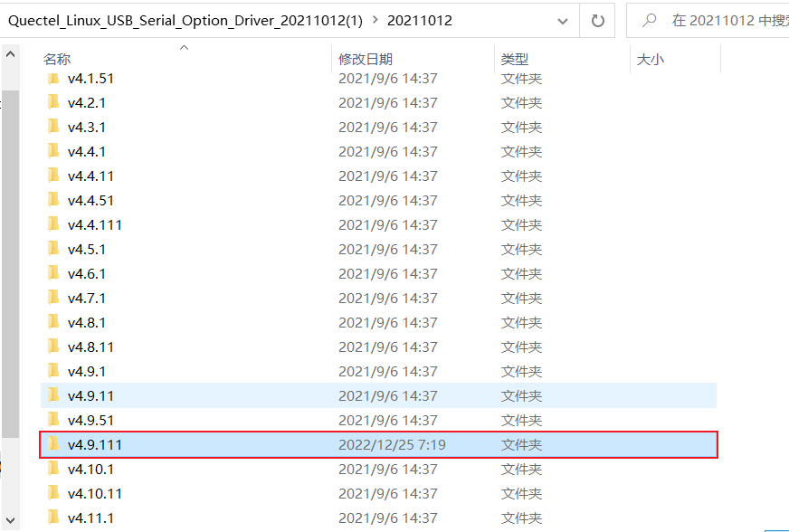
Task: Click date 2022/12/25 7:19
Action: coord(392,445)
